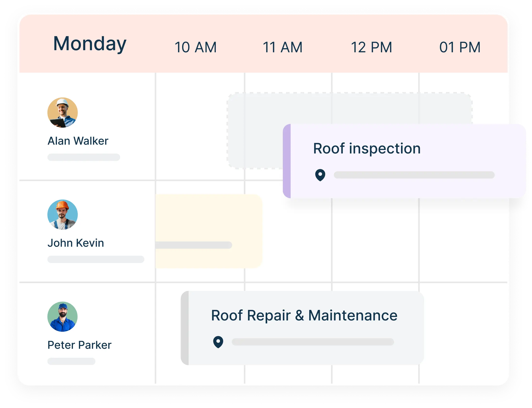Click John Kevin's profile avatar
Screen dimensions: 532x408
click(62, 215)
